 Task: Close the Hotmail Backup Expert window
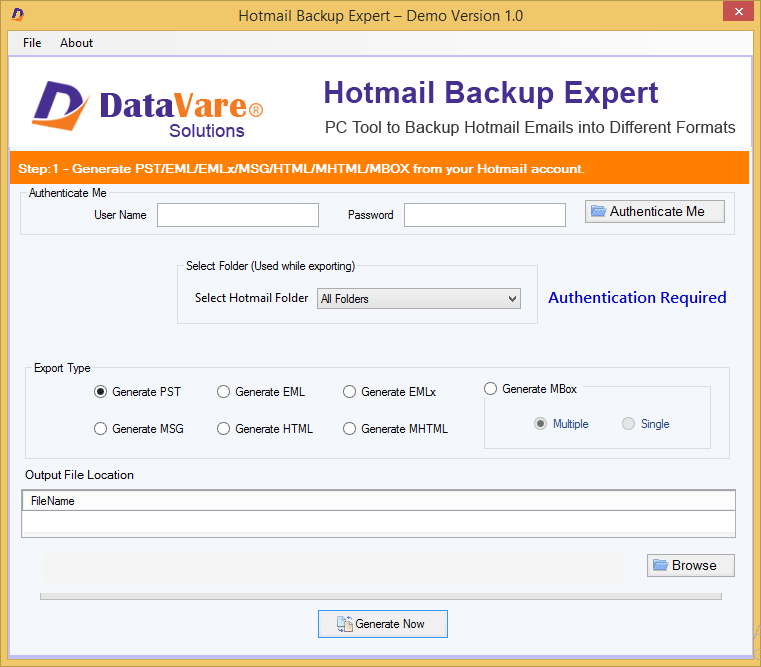pos(737,14)
